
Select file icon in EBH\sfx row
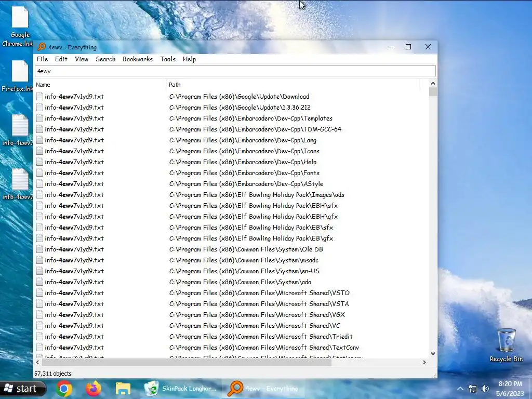point(39,205)
